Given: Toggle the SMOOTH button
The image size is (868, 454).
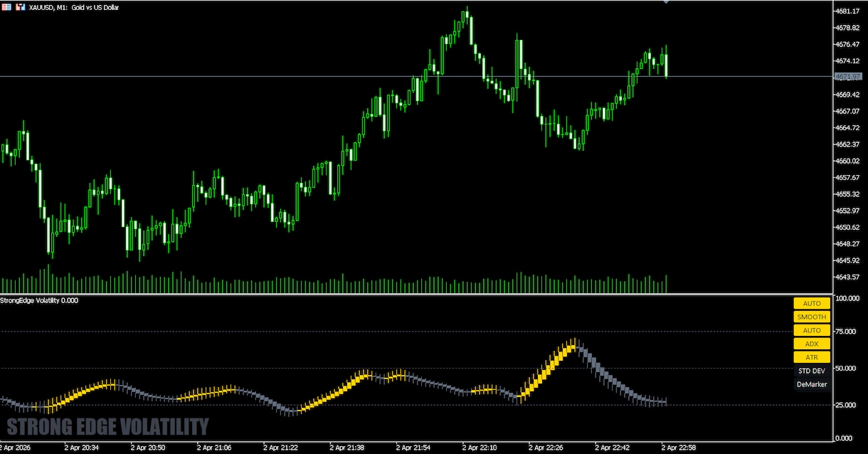Looking at the screenshot, I should [812, 317].
